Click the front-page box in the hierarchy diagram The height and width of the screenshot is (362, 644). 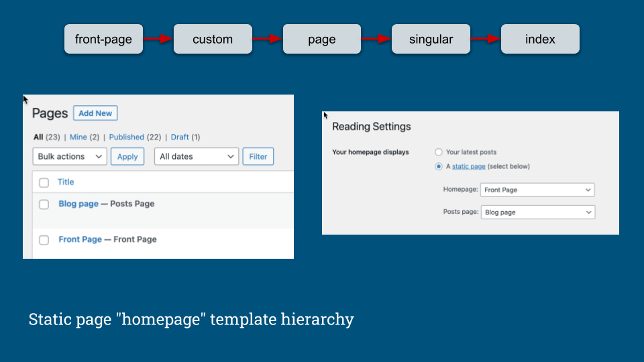tap(103, 39)
